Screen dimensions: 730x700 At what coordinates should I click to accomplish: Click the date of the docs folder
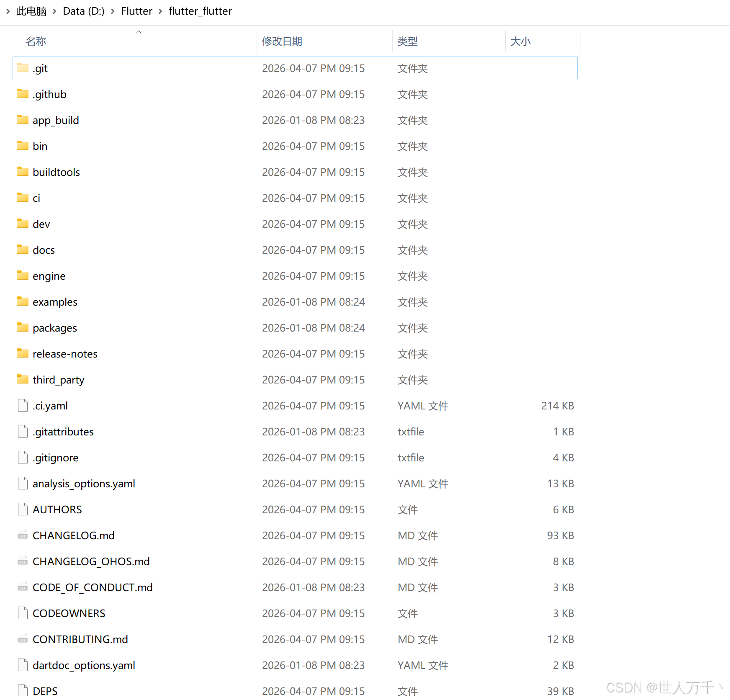313,250
